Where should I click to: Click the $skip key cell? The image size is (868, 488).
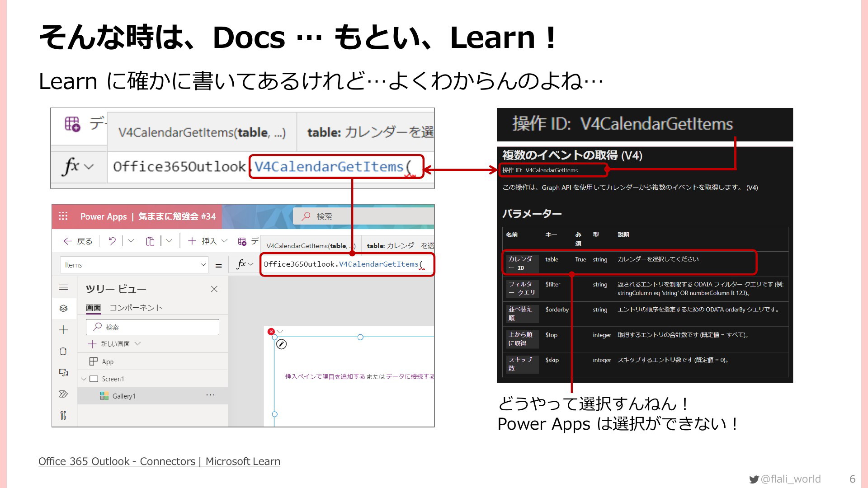pyautogui.click(x=552, y=360)
